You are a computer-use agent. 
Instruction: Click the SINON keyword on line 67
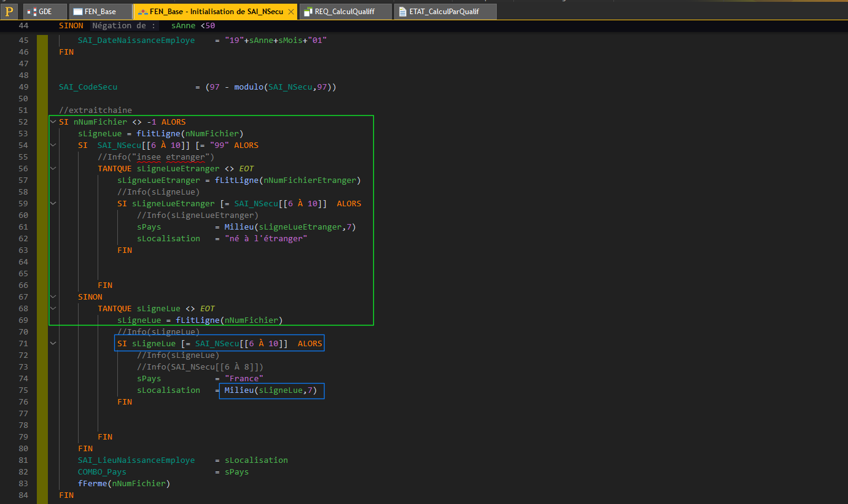90,297
